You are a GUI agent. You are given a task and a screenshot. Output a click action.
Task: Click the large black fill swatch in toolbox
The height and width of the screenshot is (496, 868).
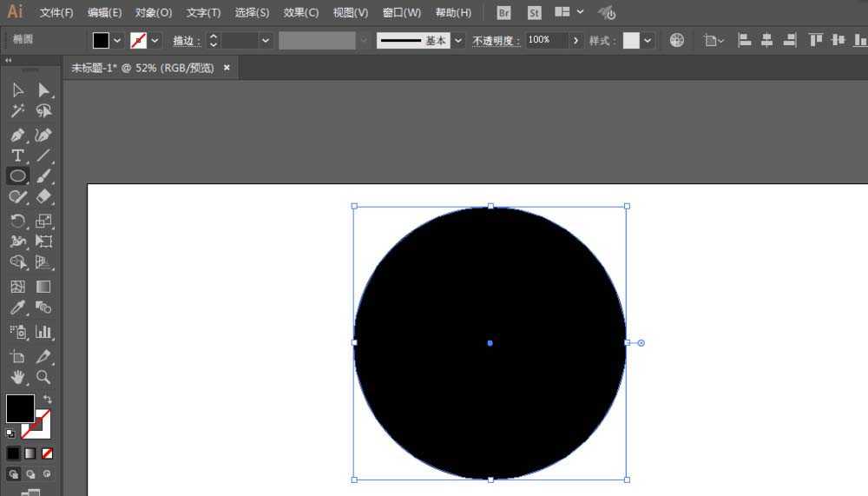point(20,408)
